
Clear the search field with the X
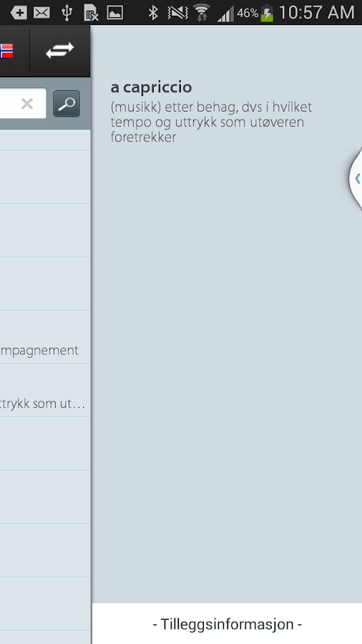27,104
